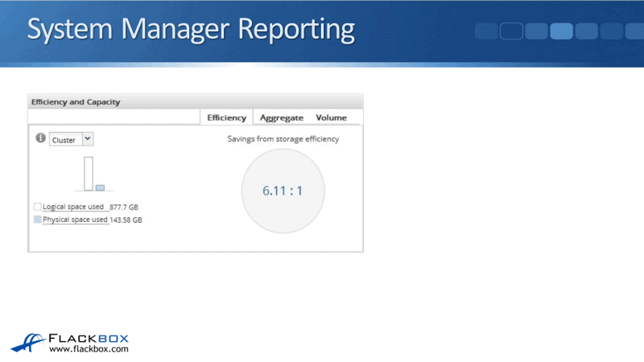The width and height of the screenshot is (644, 362).
Task: Click the short blue bar in chart
Action: click(100, 187)
